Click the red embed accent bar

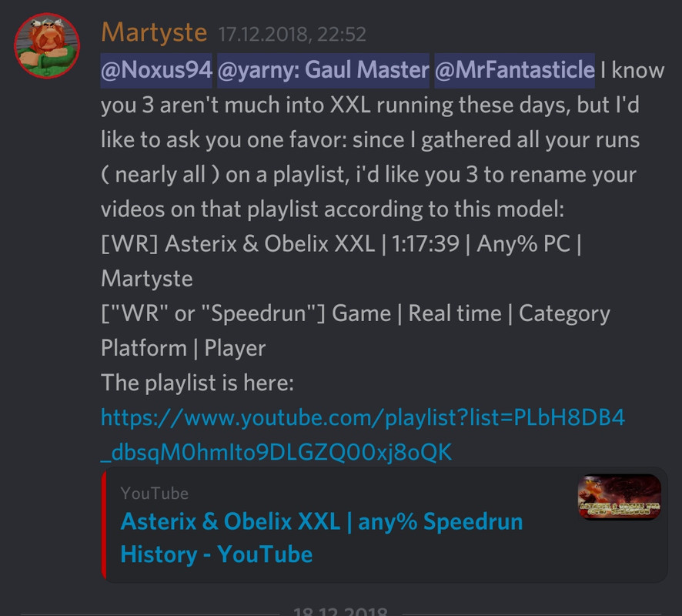coord(103,525)
